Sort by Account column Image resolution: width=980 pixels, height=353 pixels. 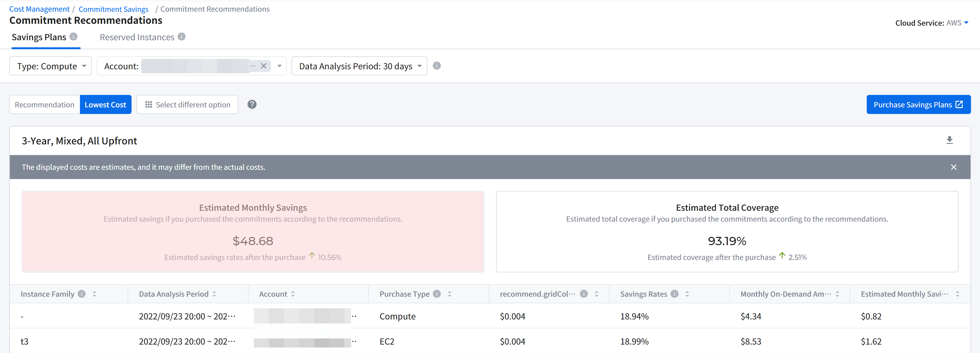point(292,294)
